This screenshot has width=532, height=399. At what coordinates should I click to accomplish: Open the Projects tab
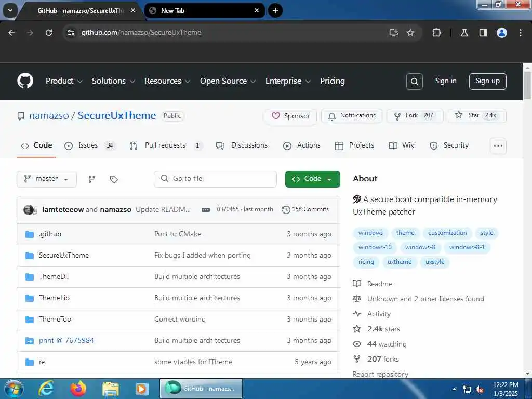(x=354, y=145)
